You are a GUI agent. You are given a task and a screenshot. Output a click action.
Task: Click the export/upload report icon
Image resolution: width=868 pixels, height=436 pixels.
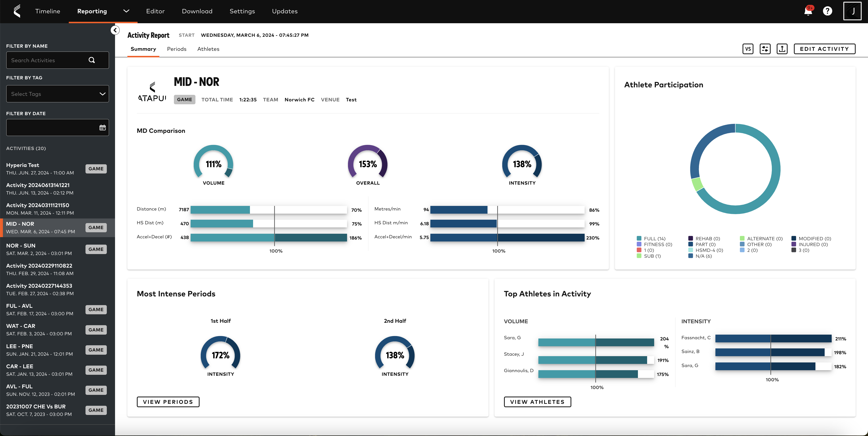pyautogui.click(x=782, y=49)
